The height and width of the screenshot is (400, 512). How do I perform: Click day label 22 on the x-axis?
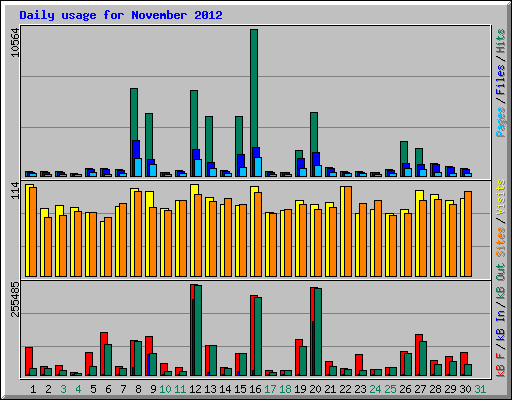click(x=345, y=389)
